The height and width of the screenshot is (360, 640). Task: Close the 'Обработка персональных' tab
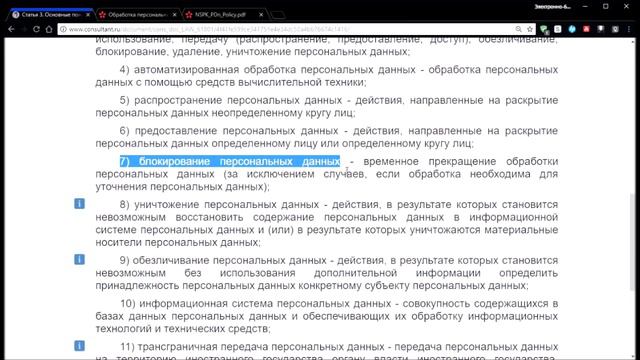point(174,15)
